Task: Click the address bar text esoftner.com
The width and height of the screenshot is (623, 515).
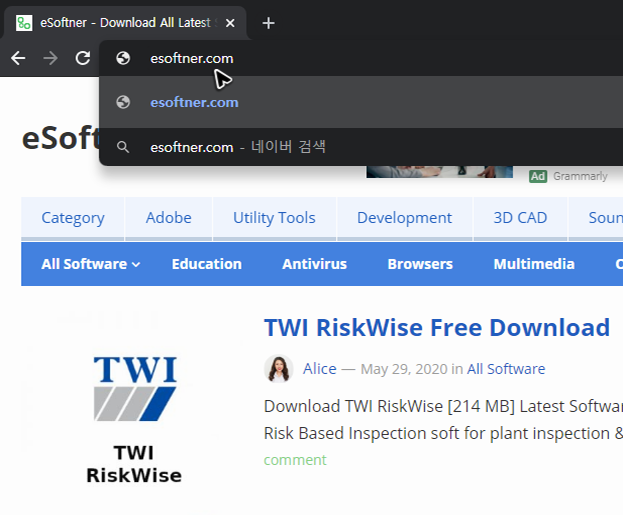Action: [192, 58]
